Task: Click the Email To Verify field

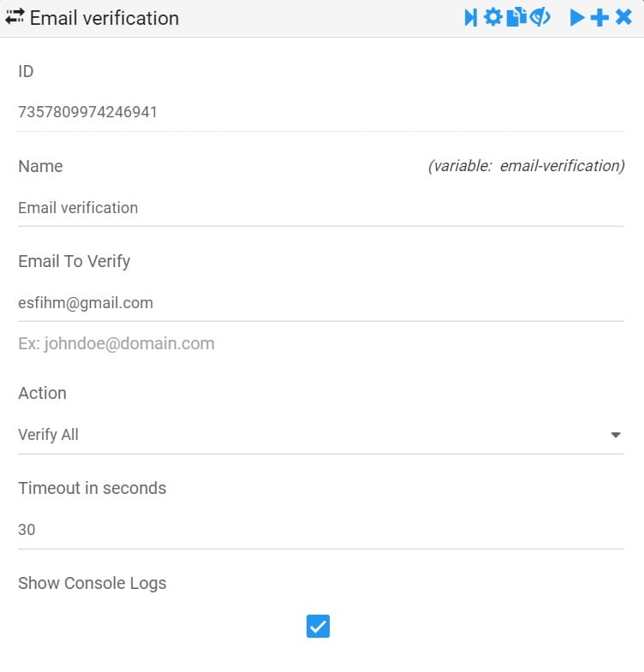Action: click(x=320, y=303)
